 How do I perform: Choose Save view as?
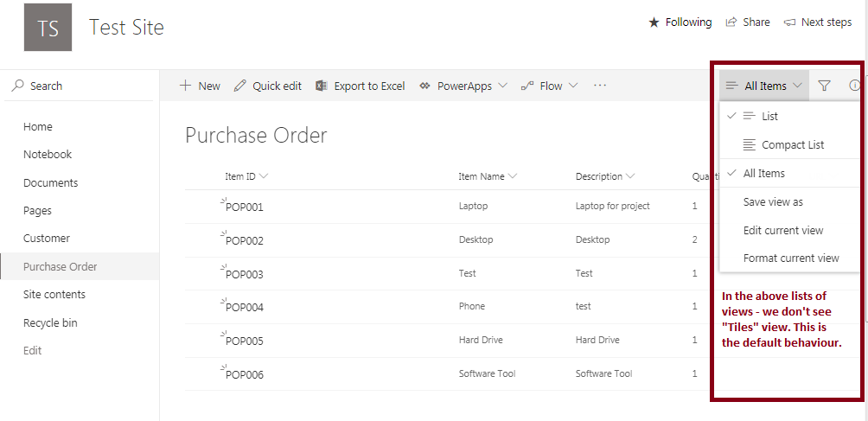[772, 201]
